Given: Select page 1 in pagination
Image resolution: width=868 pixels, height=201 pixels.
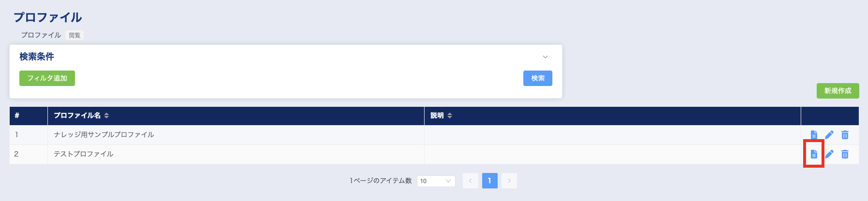Looking at the screenshot, I should pos(490,181).
